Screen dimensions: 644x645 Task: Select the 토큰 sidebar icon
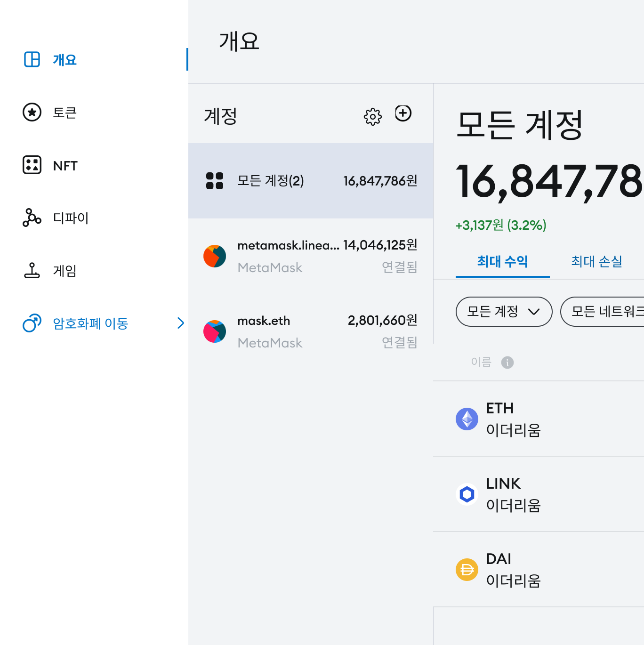(x=31, y=112)
